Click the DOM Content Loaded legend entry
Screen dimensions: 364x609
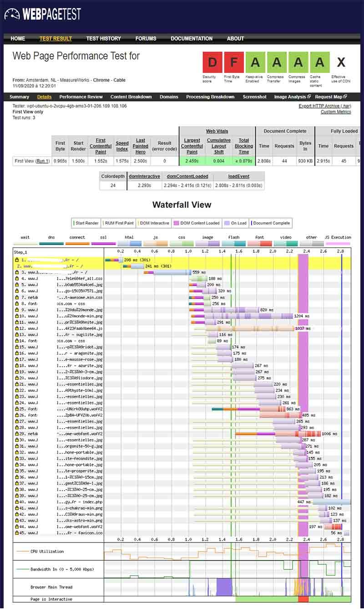(x=197, y=223)
